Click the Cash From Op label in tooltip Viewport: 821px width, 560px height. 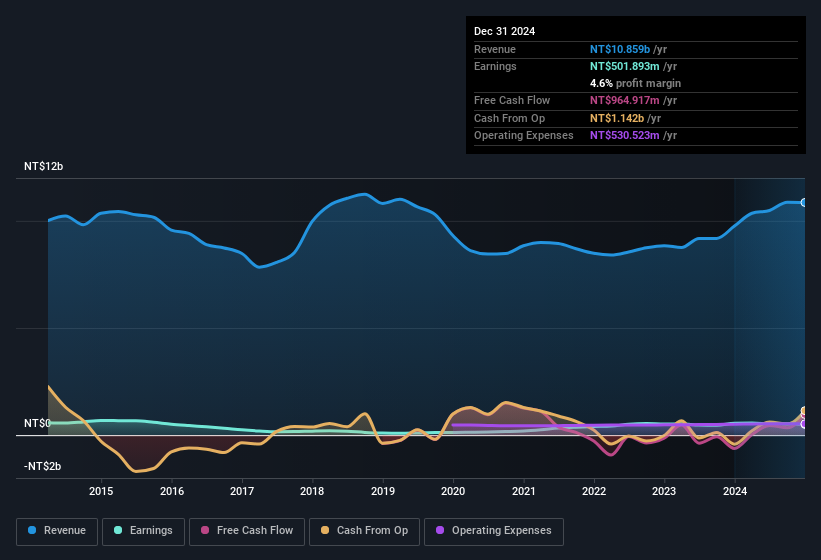[x=509, y=118]
